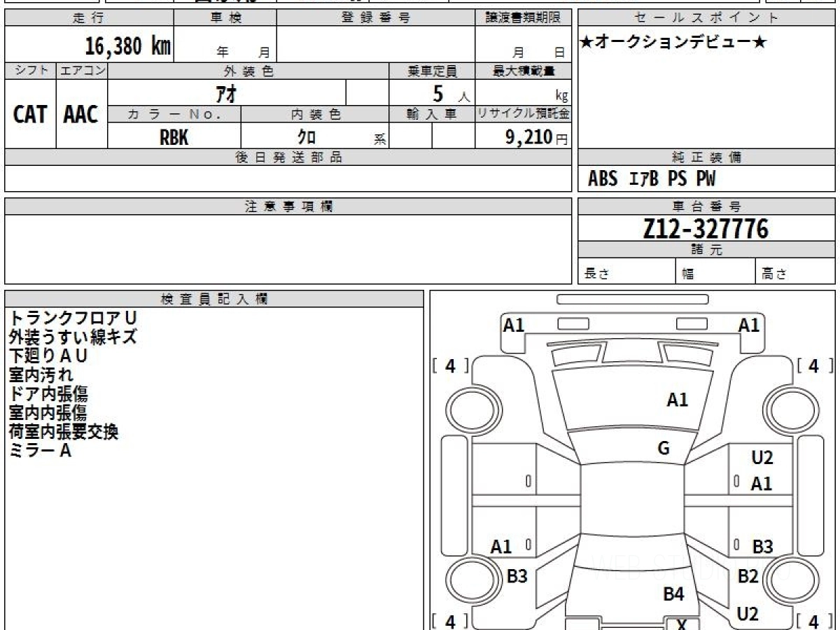Select the 幅 dimension label
This screenshot has width=840, height=630.
click(688, 274)
